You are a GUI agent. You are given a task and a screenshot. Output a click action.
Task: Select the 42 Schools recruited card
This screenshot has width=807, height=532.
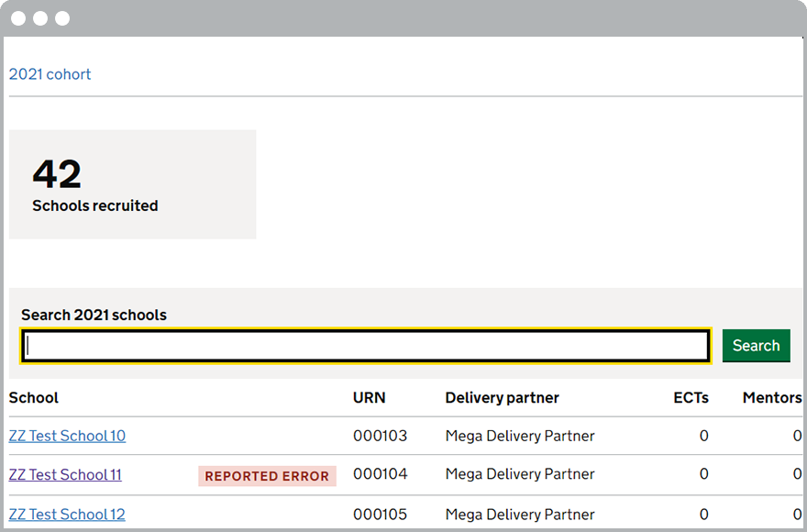pyautogui.click(x=132, y=184)
